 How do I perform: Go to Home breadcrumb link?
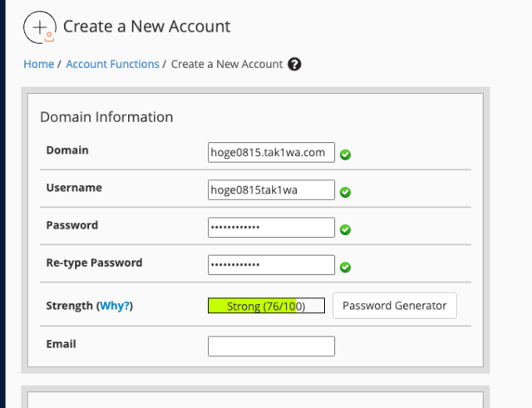(39, 64)
